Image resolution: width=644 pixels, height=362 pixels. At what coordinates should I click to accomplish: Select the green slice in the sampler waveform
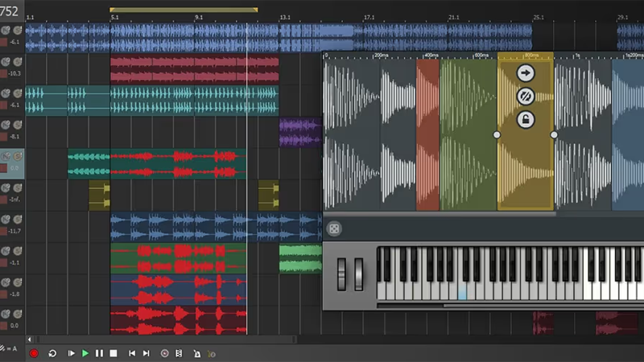(468, 134)
